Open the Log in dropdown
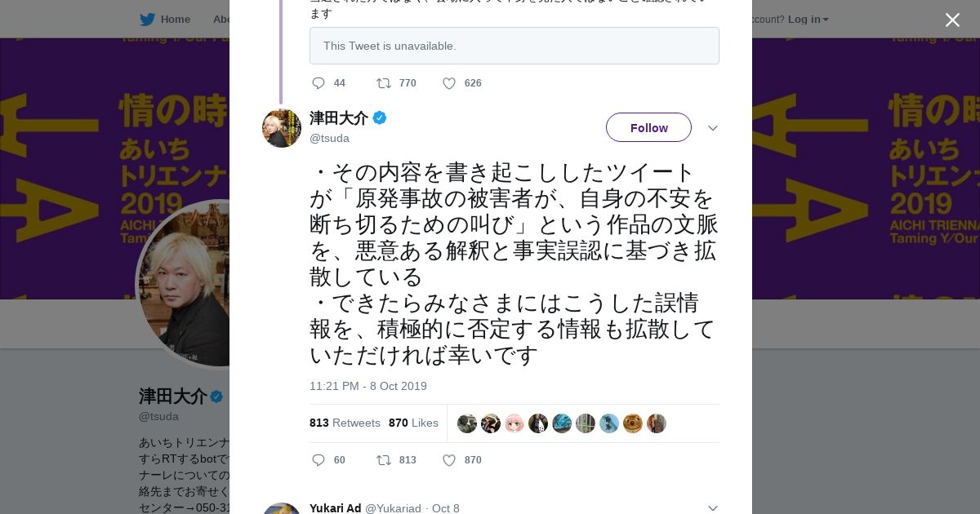The width and height of the screenshot is (980, 514). click(808, 20)
